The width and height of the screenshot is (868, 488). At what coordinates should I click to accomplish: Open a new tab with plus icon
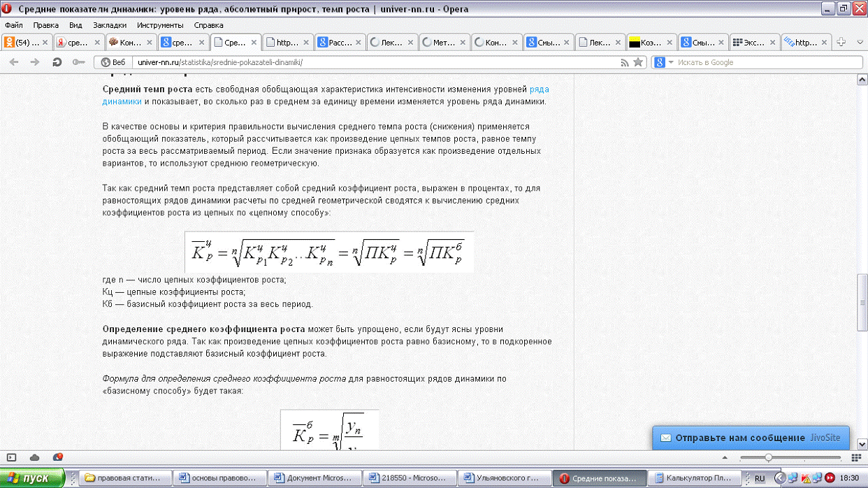(x=841, y=42)
